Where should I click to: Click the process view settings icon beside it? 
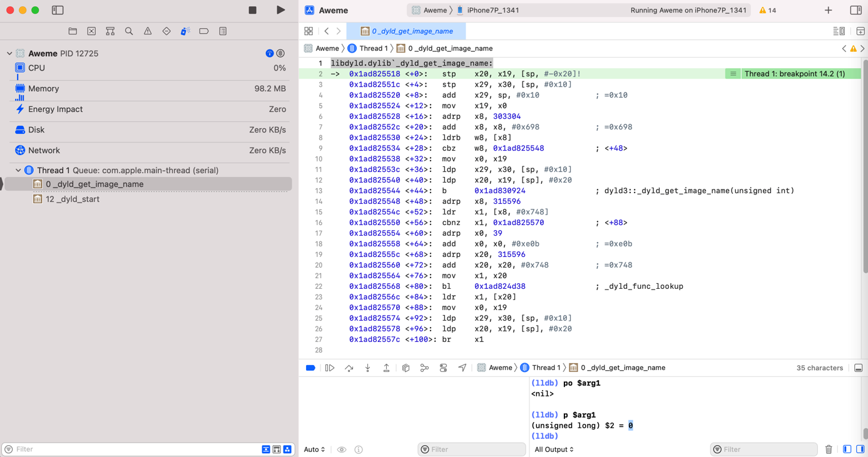(281, 54)
